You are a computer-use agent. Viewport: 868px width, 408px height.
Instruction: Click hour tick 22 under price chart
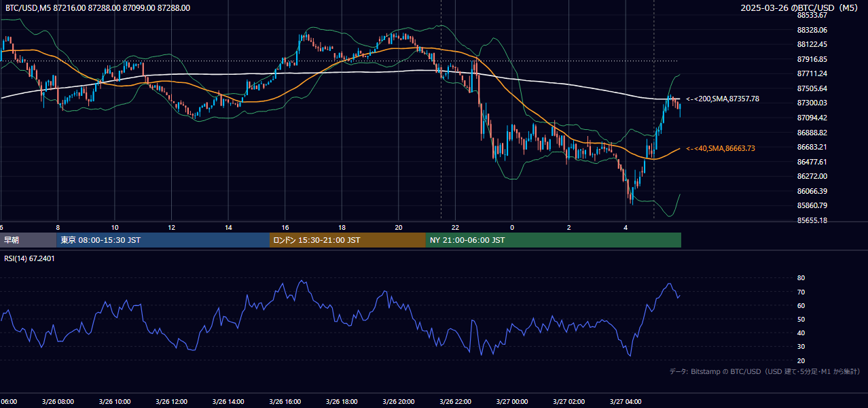(x=455, y=227)
